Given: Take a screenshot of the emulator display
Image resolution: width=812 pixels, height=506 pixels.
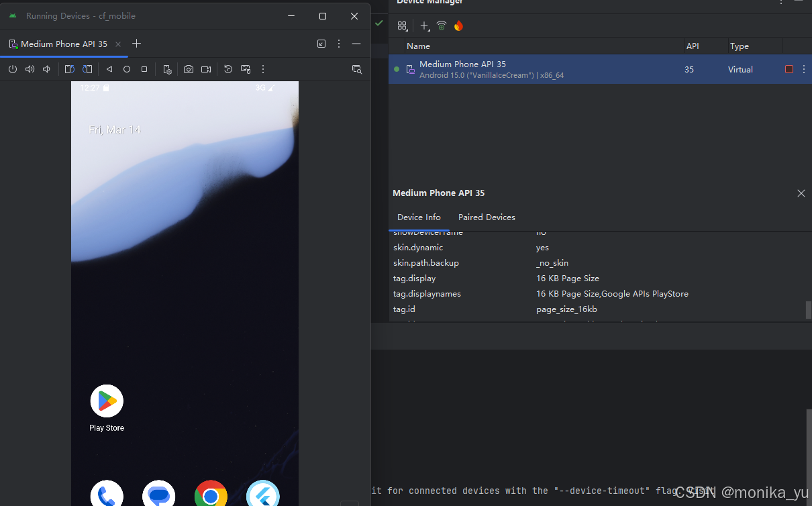Looking at the screenshot, I should pos(189,69).
